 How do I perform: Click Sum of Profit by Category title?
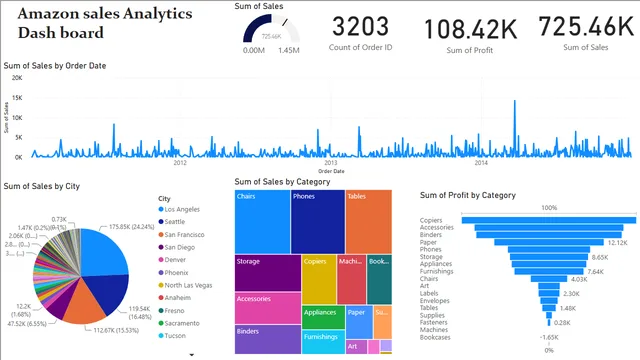(x=468, y=195)
